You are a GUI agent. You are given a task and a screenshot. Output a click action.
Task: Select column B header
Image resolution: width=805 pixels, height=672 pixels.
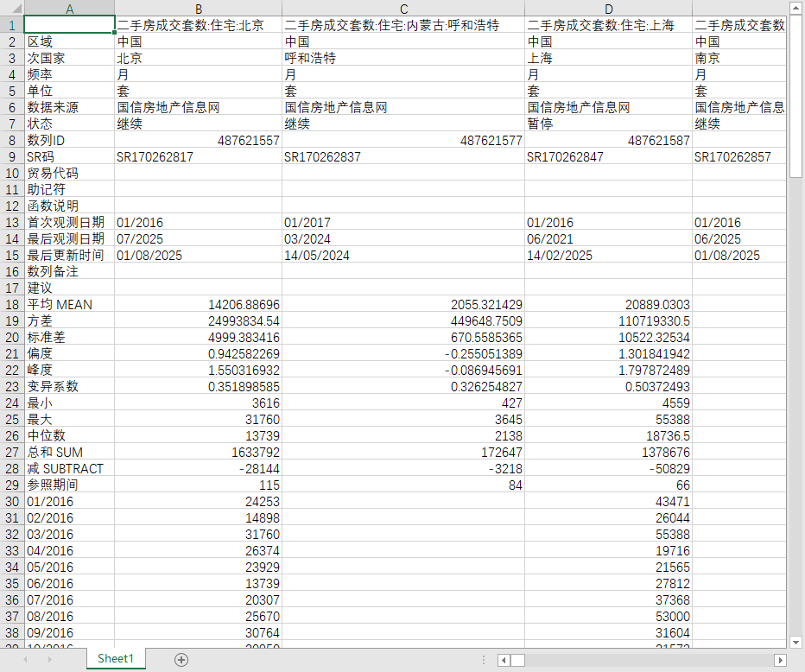198,9
